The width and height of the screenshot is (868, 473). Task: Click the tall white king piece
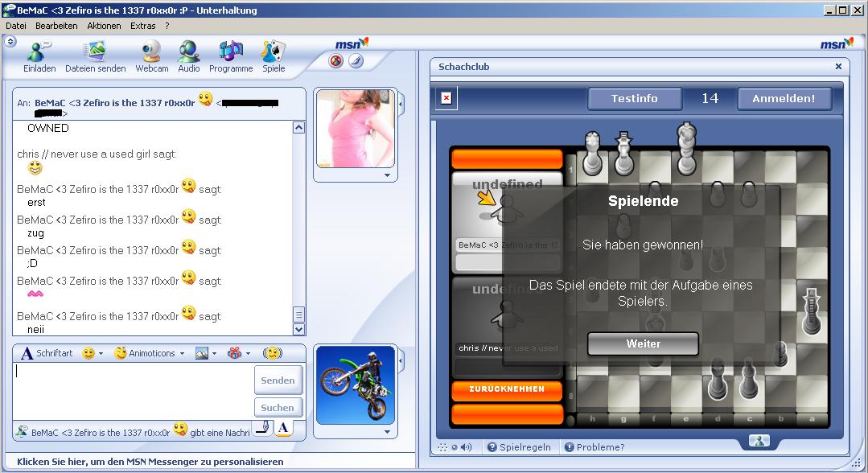click(686, 149)
